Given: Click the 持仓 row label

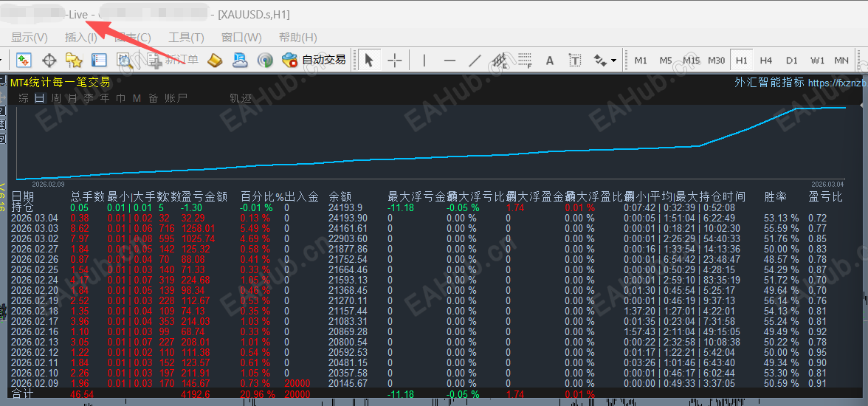Looking at the screenshot, I should click(22, 207).
